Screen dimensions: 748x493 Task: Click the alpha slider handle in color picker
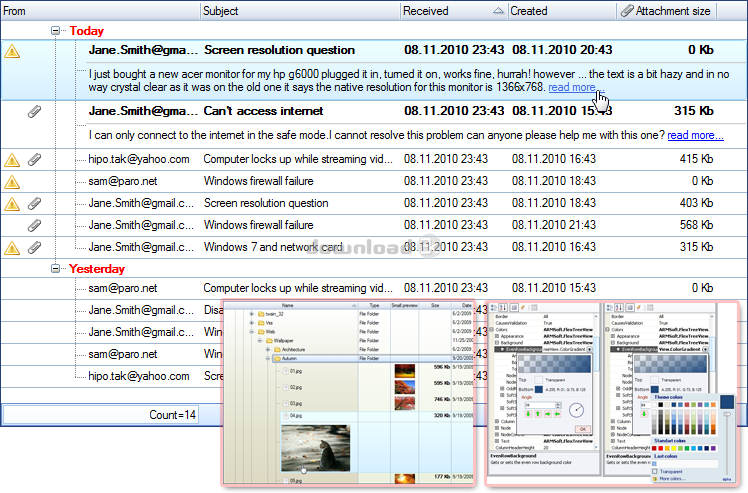click(727, 414)
